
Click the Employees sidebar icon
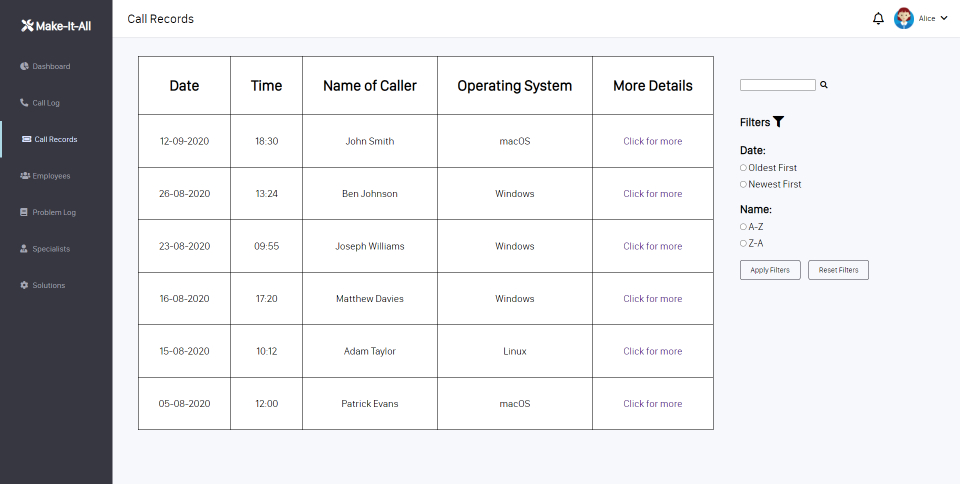coord(24,176)
